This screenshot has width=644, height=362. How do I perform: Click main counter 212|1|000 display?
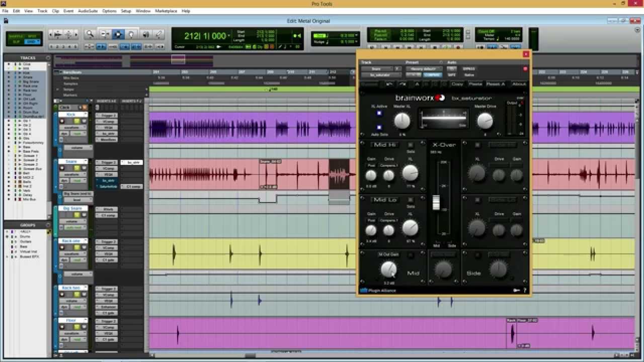pos(205,36)
